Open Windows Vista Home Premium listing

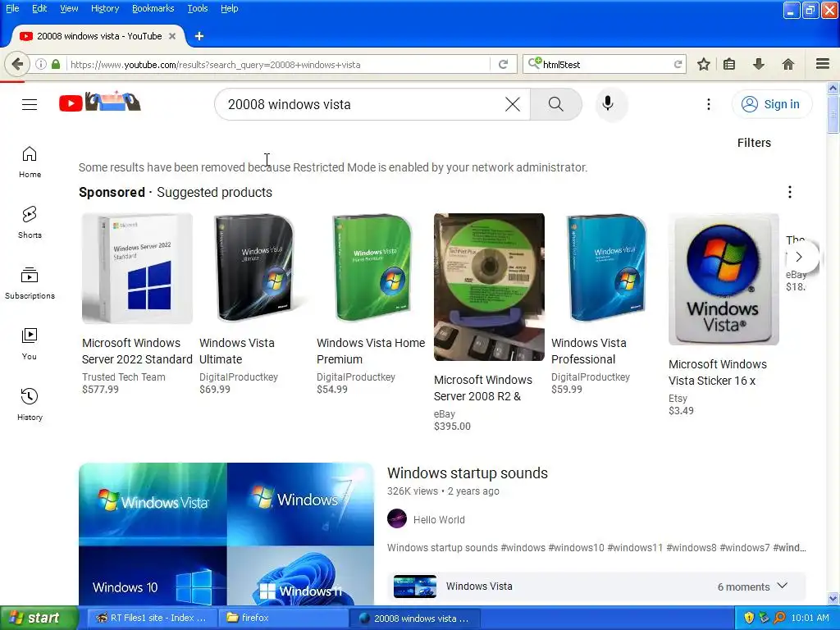370,351
